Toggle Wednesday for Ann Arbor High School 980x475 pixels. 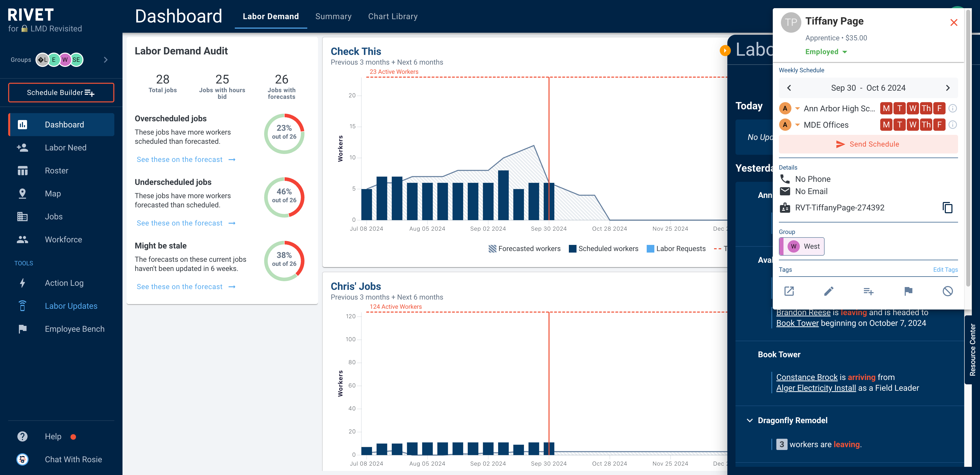tap(913, 109)
